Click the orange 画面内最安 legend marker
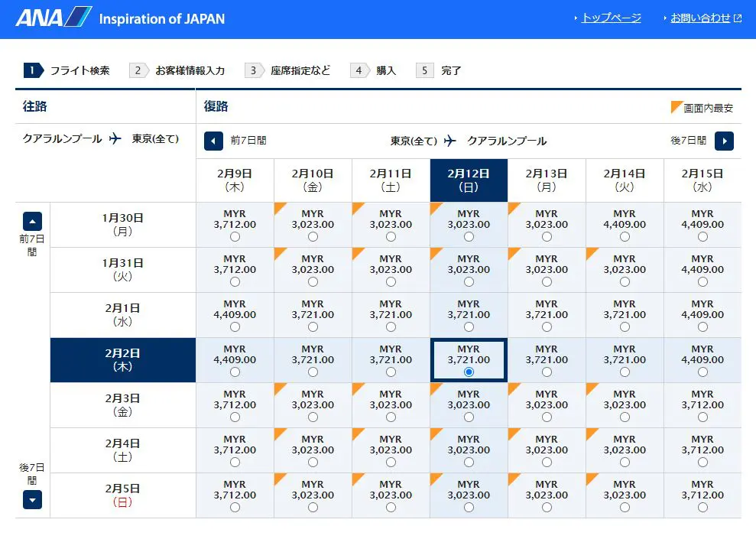756x539 pixels. pos(677,107)
